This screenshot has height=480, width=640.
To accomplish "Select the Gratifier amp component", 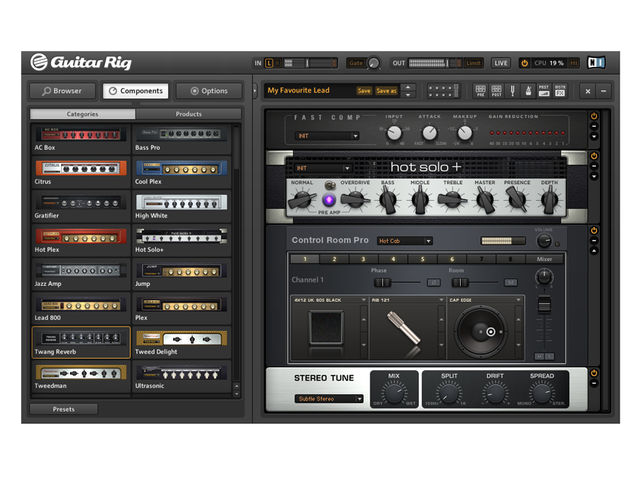I will coord(81,207).
